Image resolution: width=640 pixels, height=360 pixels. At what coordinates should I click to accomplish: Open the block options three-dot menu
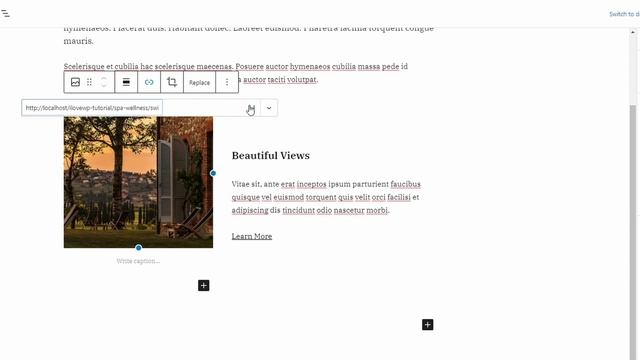coord(227,82)
